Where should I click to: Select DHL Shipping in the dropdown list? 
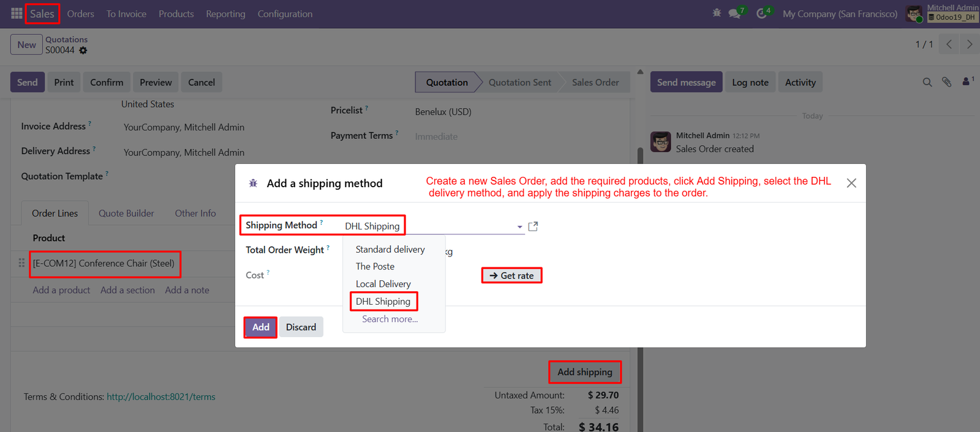(383, 301)
